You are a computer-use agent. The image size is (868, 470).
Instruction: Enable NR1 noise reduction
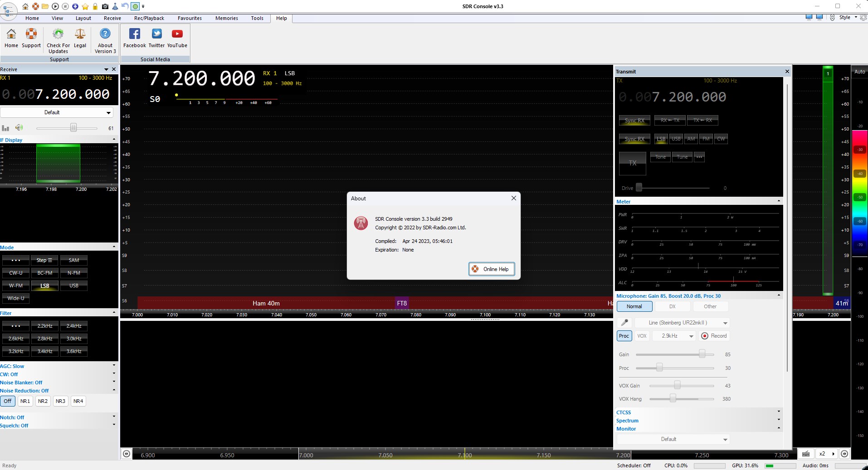point(25,401)
